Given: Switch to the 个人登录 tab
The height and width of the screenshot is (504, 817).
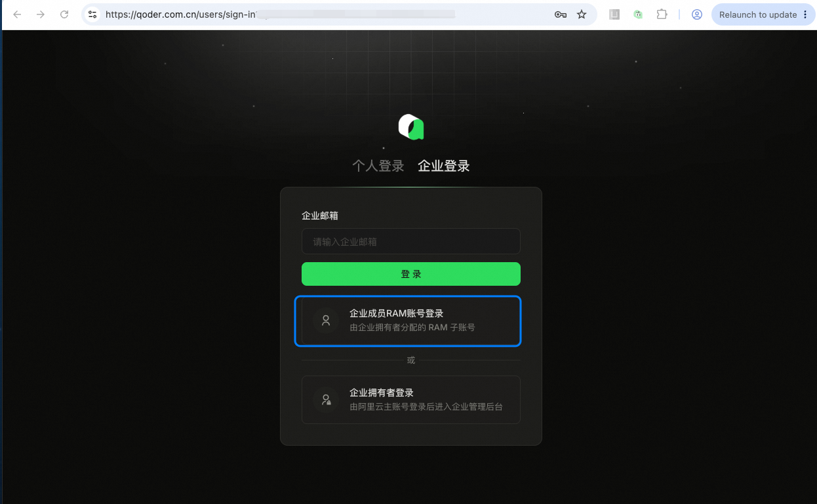Looking at the screenshot, I should 378,166.
